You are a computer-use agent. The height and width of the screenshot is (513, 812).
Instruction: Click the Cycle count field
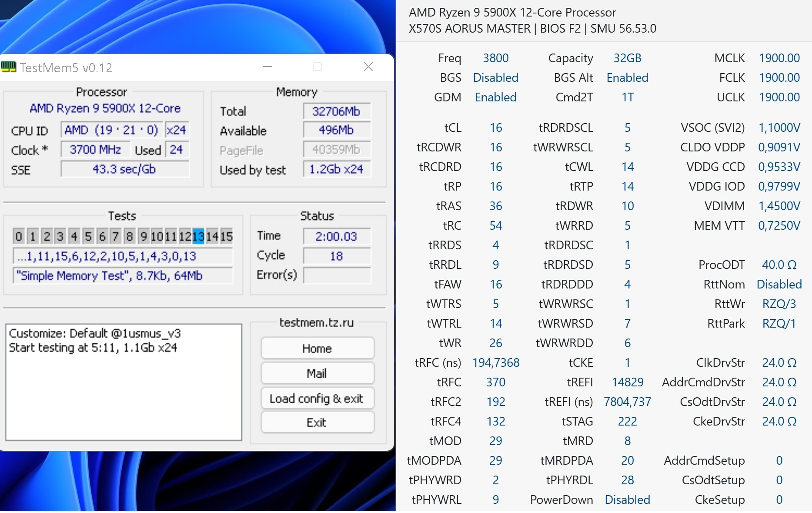pos(336,256)
